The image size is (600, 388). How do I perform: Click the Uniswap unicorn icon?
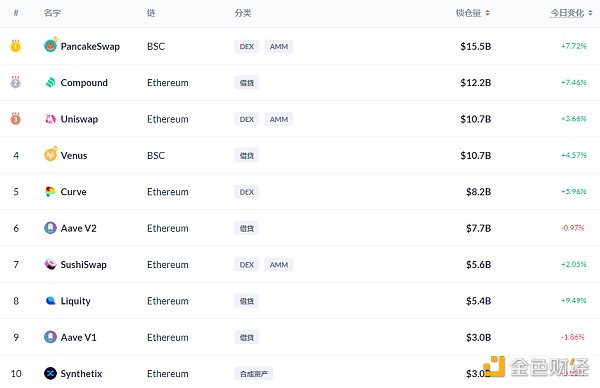tap(51, 119)
